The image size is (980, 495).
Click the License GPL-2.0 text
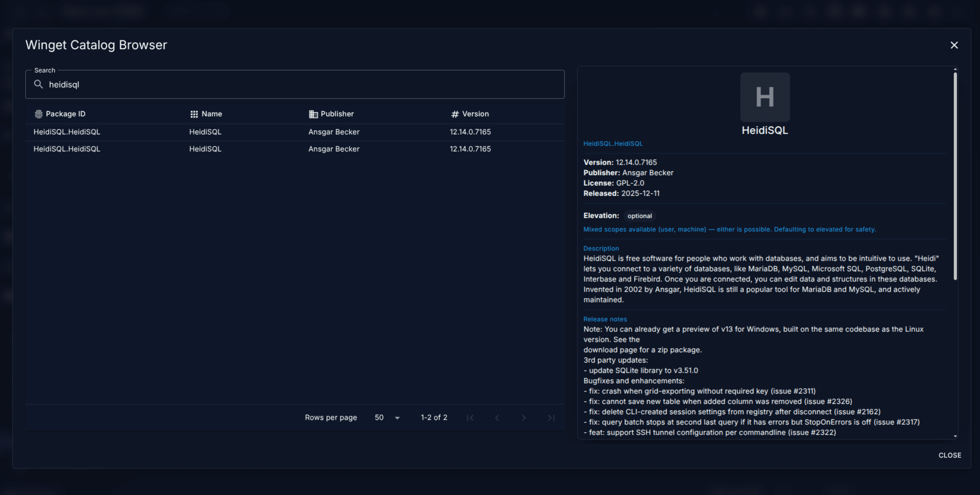[613, 183]
